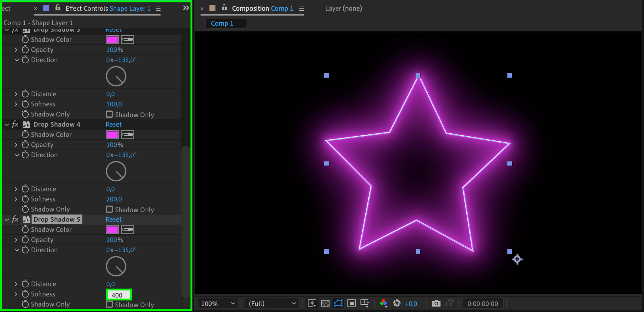Check Shadow Only under Drop Shadow 3

tap(109, 114)
